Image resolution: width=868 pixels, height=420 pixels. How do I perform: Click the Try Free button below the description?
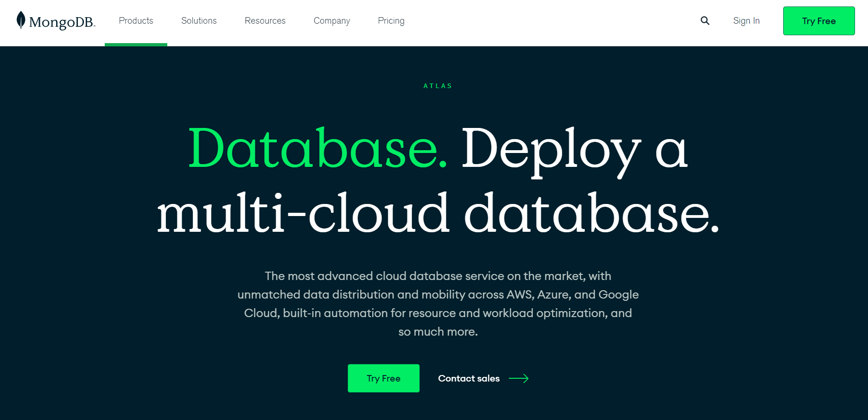pyautogui.click(x=384, y=378)
